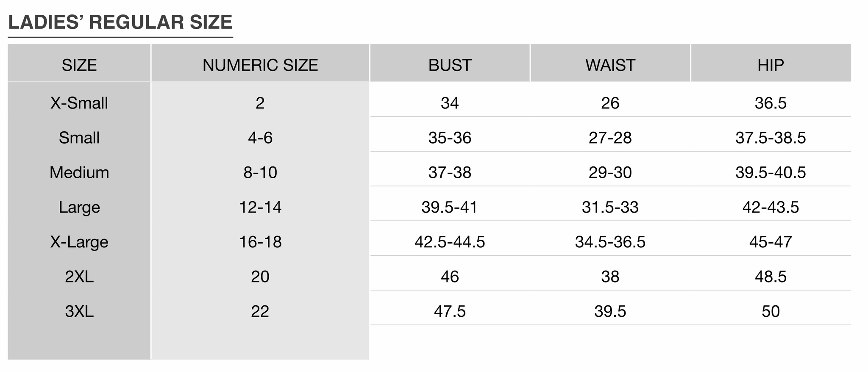Click the X-Large size label
Image resolution: width=868 pixels, height=371 pixels.
[79, 242]
